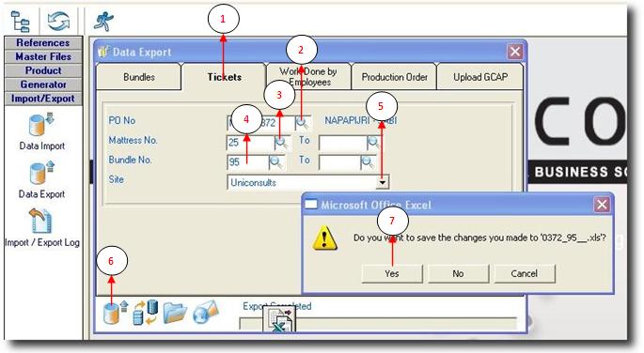Click Bundle No lookup magnifier icon
The height and width of the screenshot is (353, 644).
tap(276, 162)
